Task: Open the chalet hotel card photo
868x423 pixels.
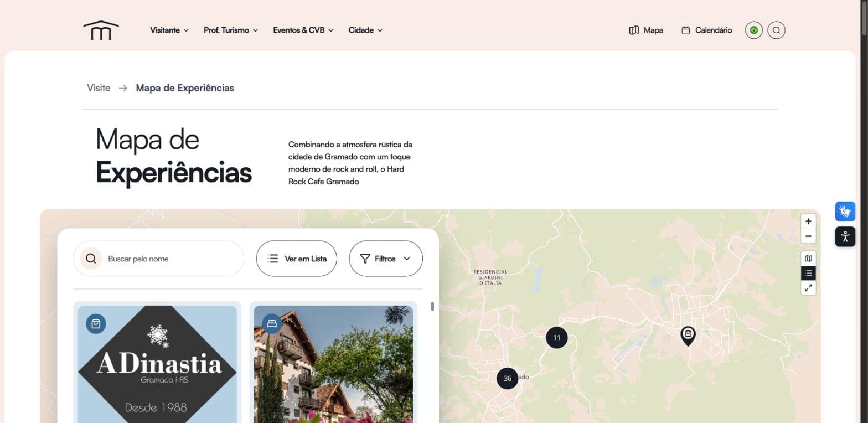Action: [x=333, y=364]
